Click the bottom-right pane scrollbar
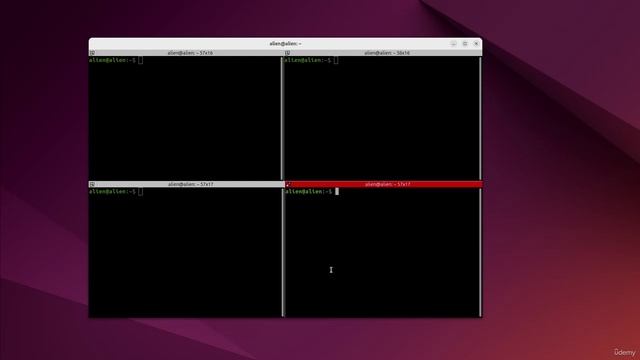Screen dimensions: 640x360 pos(480,252)
